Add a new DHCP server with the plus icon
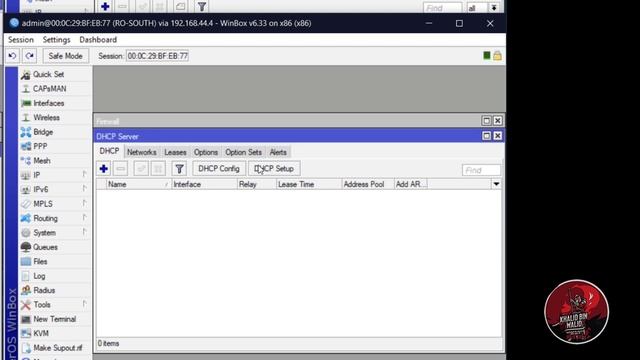 click(104, 169)
